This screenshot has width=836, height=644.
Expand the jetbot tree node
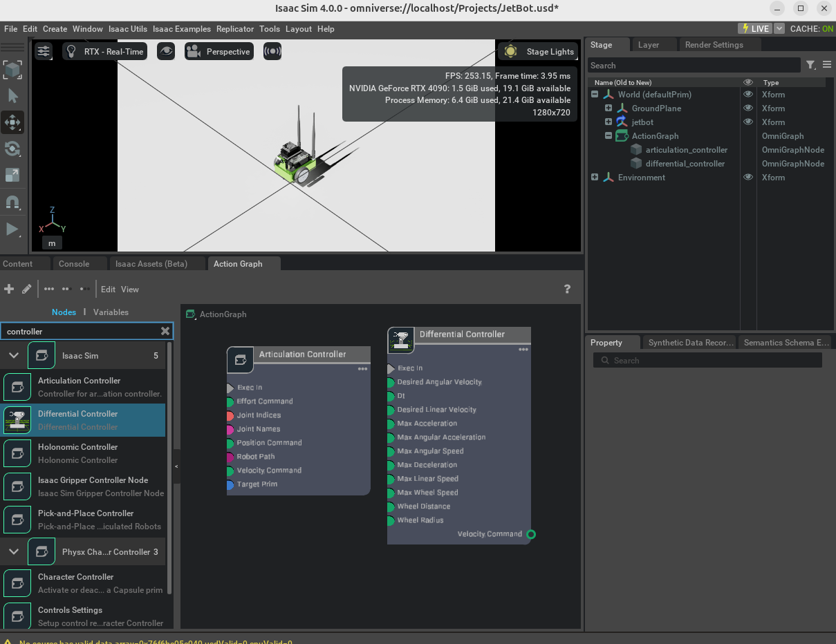[x=609, y=122]
